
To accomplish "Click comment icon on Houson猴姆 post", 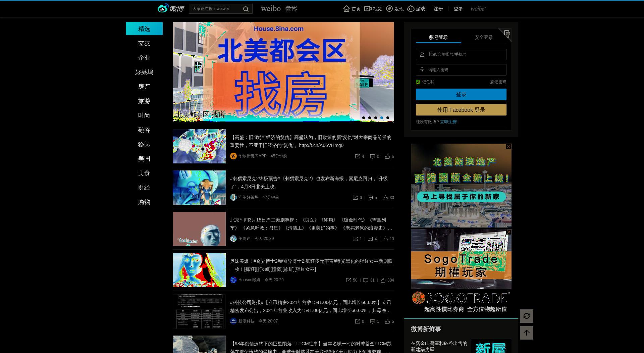I will (x=366, y=280).
